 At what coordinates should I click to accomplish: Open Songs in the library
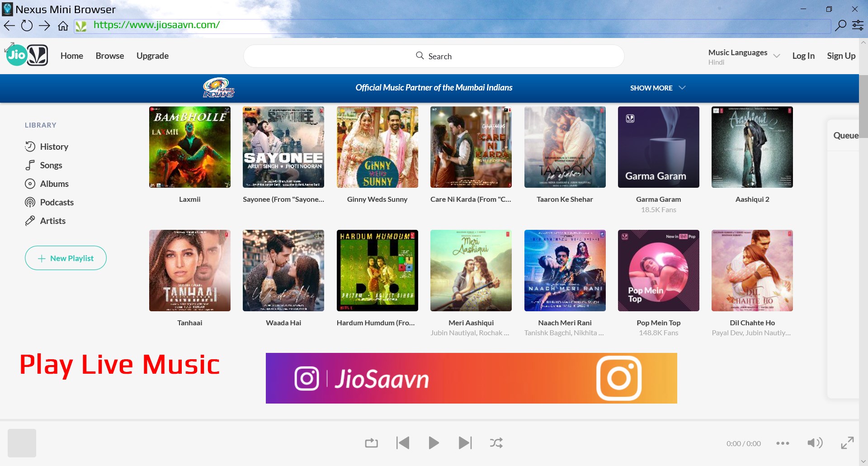pos(43,165)
